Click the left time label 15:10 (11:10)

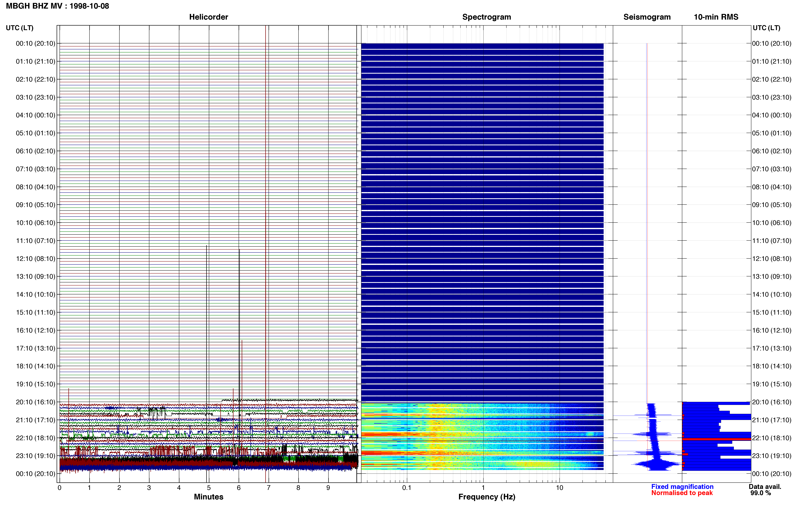[x=36, y=313]
